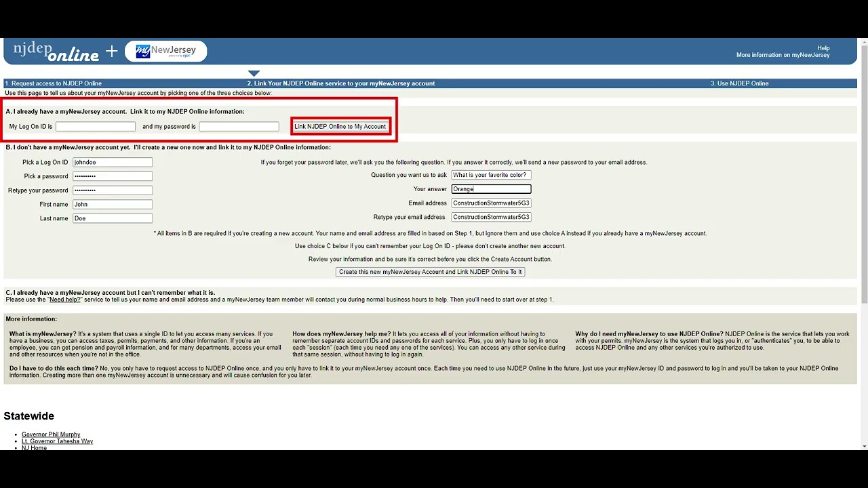
Task: Select step 1 Request access to NJDEP Online
Action: click(x=54, y=83)
